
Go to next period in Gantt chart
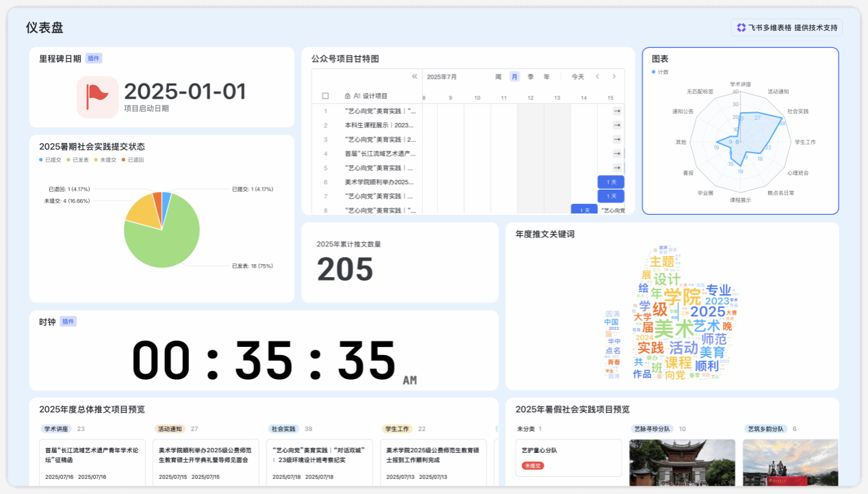tap(614, 77)
